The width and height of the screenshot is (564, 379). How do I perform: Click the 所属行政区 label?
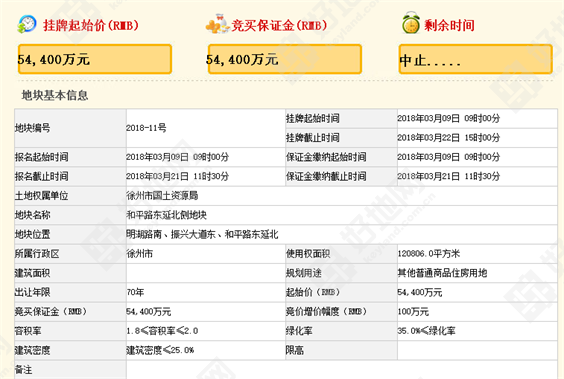[37, 254]
